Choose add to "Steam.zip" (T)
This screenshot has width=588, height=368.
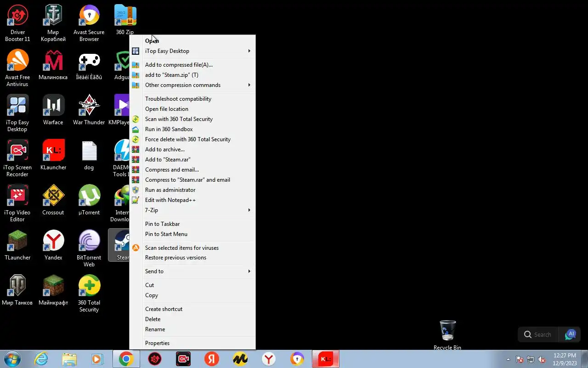coord(192,75)
